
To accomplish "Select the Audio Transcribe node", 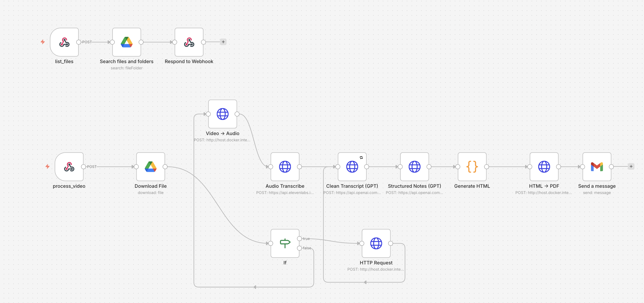I will click(x=285, y=167).
